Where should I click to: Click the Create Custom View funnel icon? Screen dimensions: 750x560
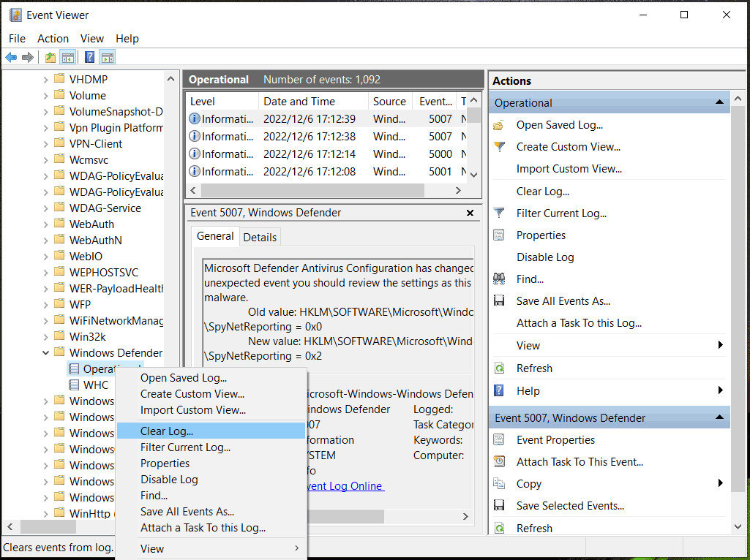point(499,147)
